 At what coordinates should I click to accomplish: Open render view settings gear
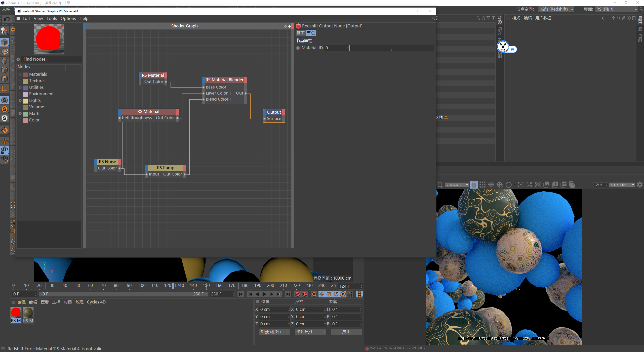point(640,185)
